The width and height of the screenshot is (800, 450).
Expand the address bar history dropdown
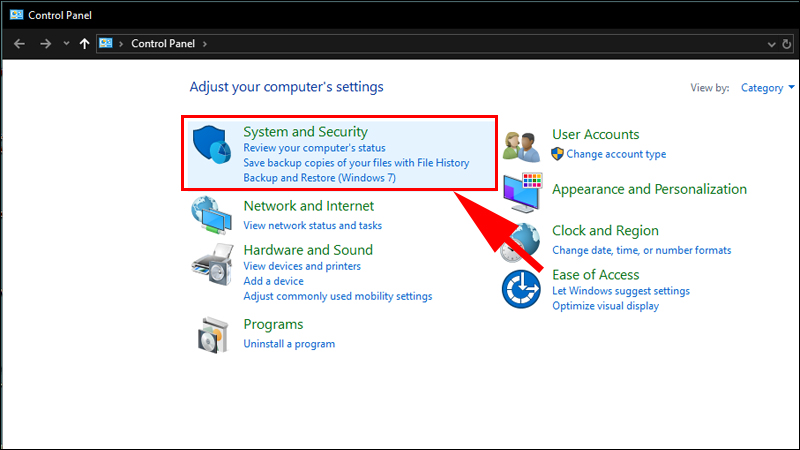point(771,44)
